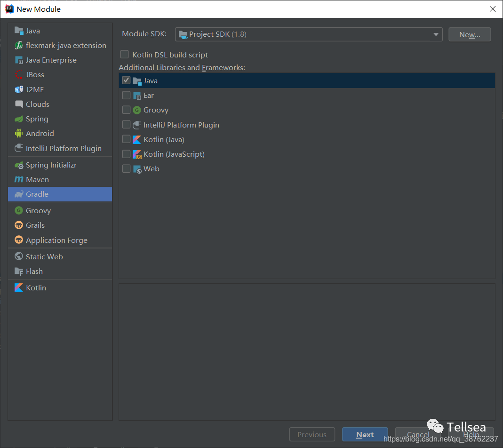This screenshot has width=503, height=448.
Task: Click the Kotlin (JavaScript) framework icon
Action: 137,154
